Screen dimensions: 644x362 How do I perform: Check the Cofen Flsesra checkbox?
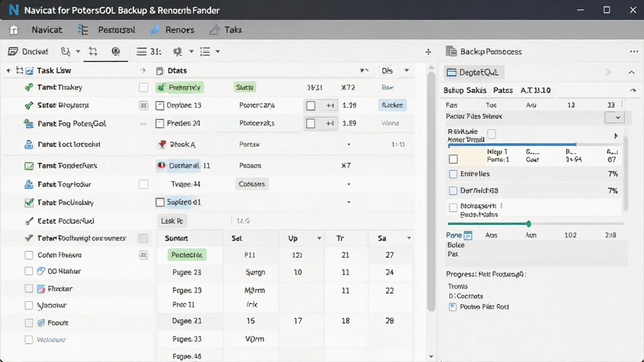click(29, 255)
